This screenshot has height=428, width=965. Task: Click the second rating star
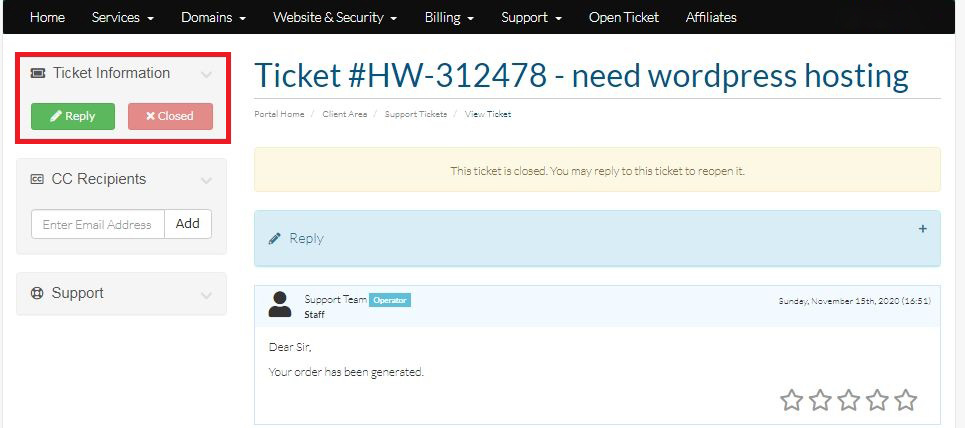tap(820, 400)
